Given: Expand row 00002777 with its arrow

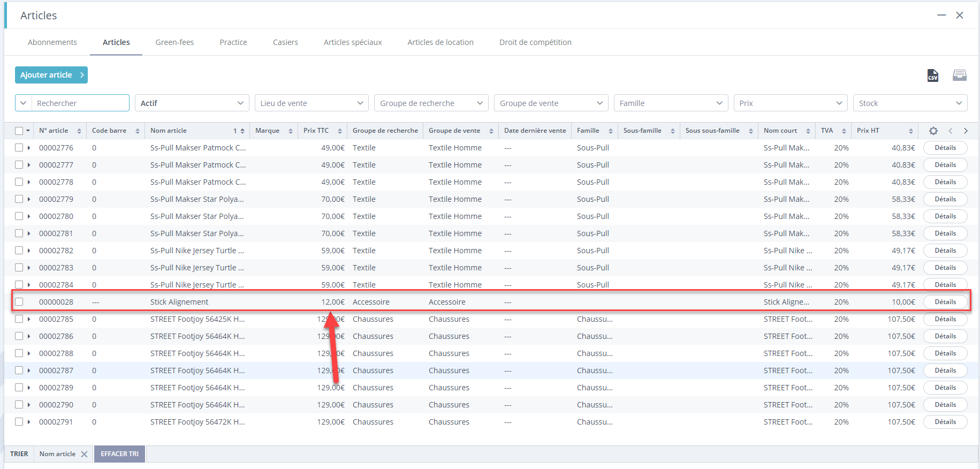Looking at the screenshot, I should 29,165.
